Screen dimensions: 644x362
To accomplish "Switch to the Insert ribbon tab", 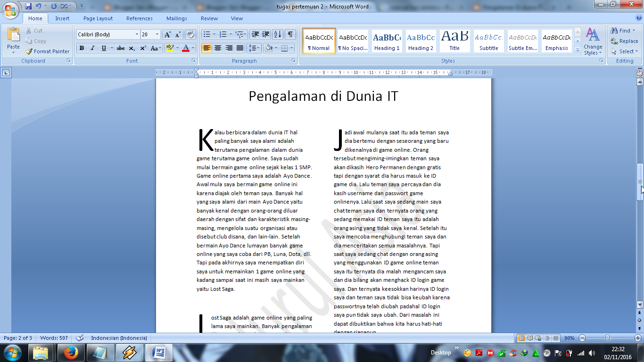I will click(x=61, y=18).
